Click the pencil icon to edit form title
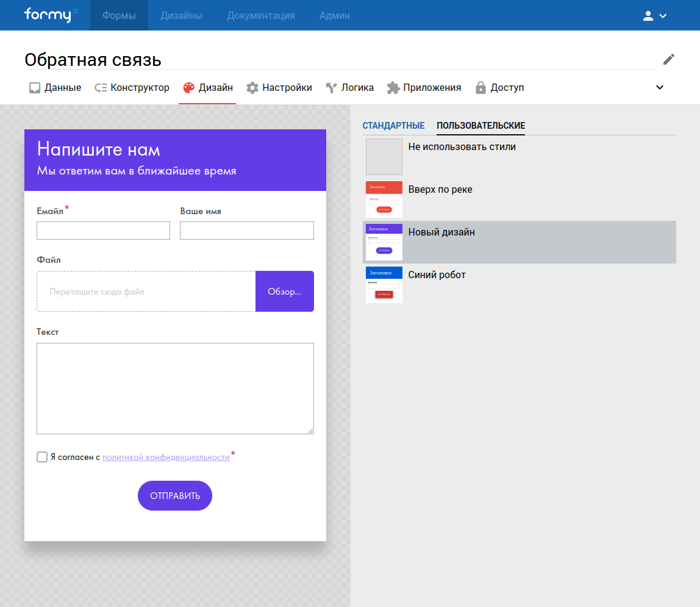700x607 pixels. tap(669, 59)
